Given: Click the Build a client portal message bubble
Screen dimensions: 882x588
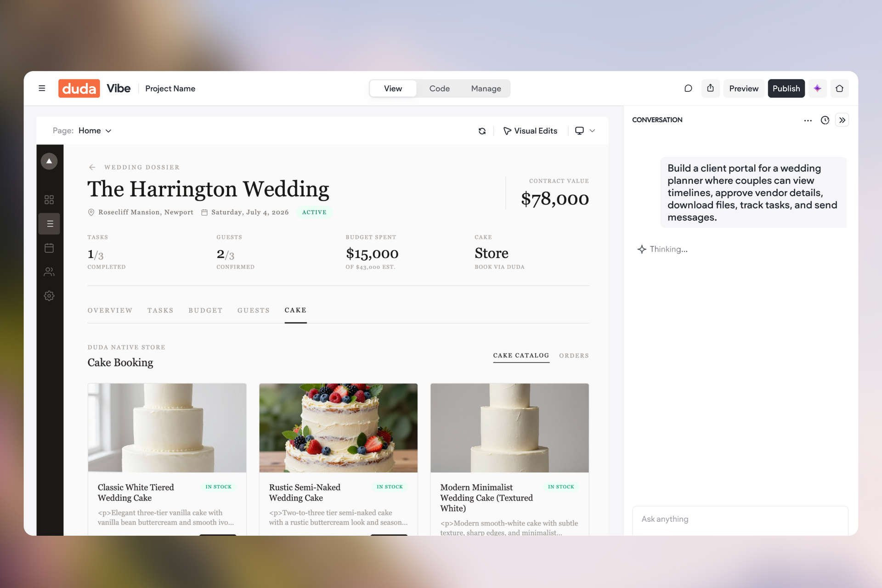Looking at the screenshot, I should pyautogui.click(x=753, y=192).
